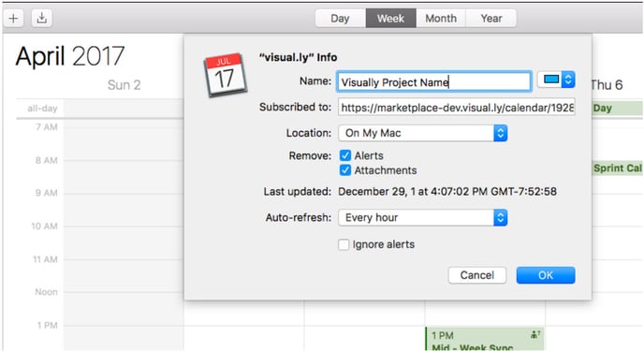The image size is (644, 351).
Task: Open the Location dropdown showing On My Mac
Action: 423,133
